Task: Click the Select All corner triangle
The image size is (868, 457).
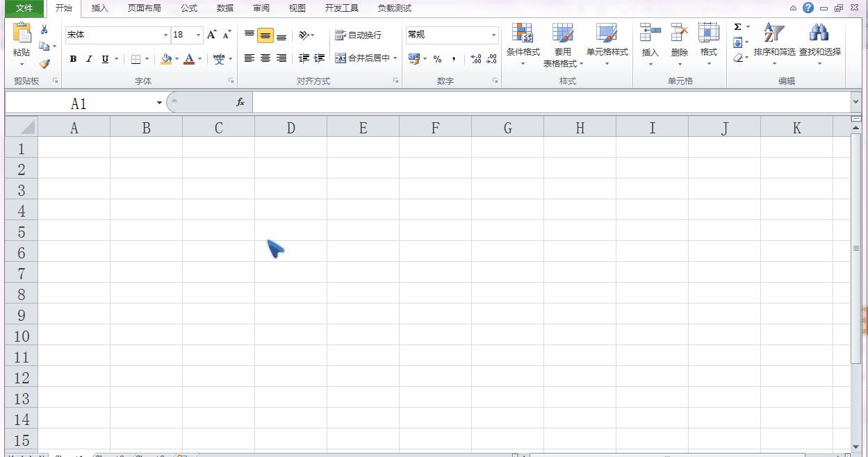Action: (22, 126)
